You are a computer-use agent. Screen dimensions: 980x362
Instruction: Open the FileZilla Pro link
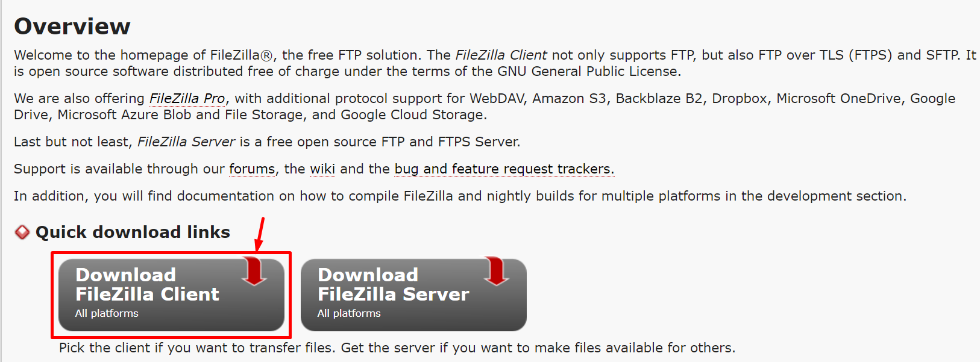(x=187, y=98)
